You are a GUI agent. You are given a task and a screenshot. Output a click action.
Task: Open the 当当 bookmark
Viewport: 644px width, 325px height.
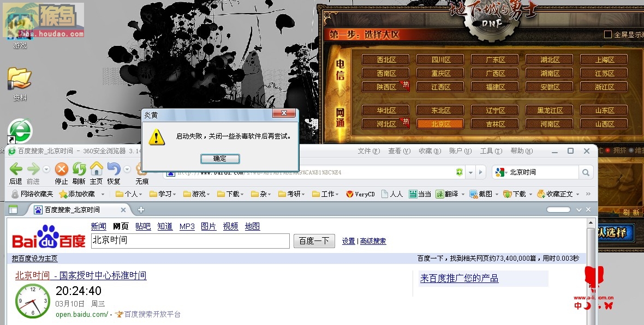tap(420, 194)
